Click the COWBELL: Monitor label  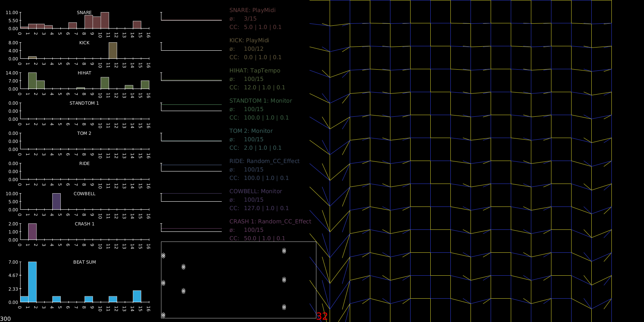pyautogui.click(x=256, y=191)
